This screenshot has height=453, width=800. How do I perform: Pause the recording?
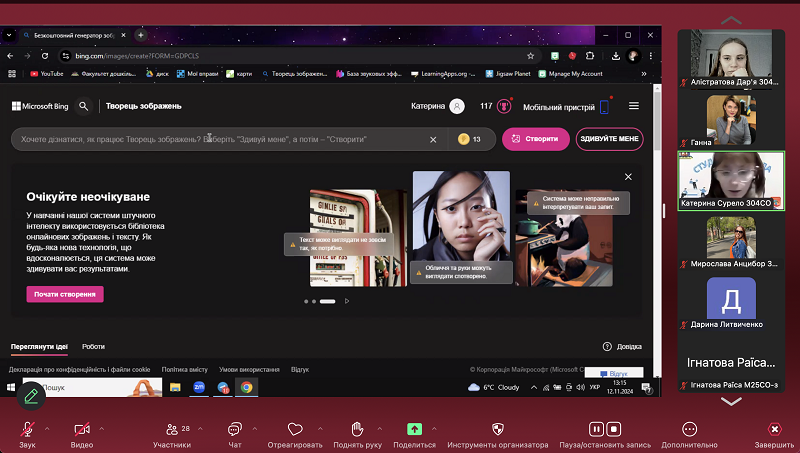tap(596, 429)
